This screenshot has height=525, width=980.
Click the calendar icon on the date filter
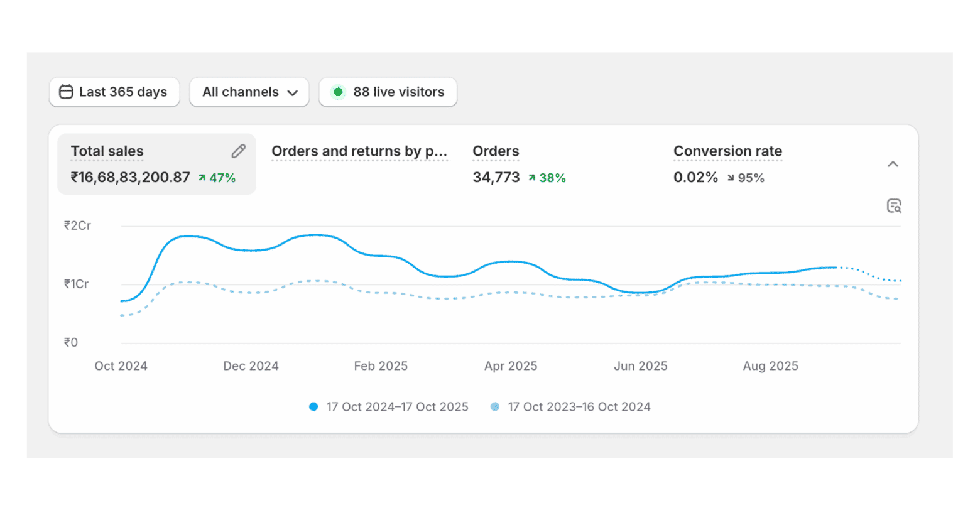pyautogui.click(x=65, y=92)
